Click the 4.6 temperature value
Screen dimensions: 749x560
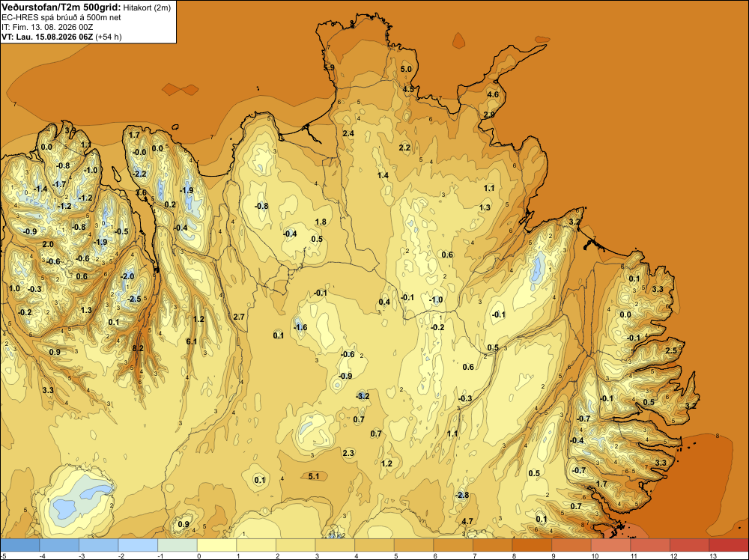click(493, 94)
